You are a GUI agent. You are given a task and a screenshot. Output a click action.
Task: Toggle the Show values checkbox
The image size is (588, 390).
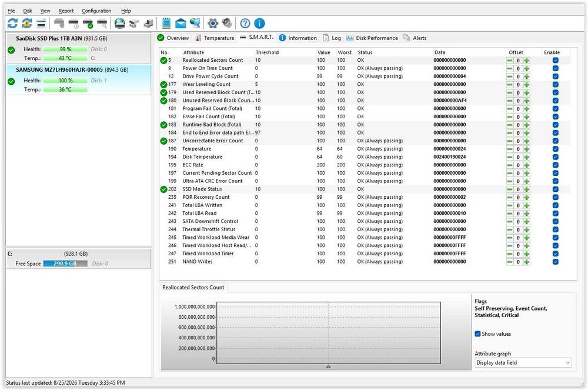pyautogui.click(x=477, y=334)
